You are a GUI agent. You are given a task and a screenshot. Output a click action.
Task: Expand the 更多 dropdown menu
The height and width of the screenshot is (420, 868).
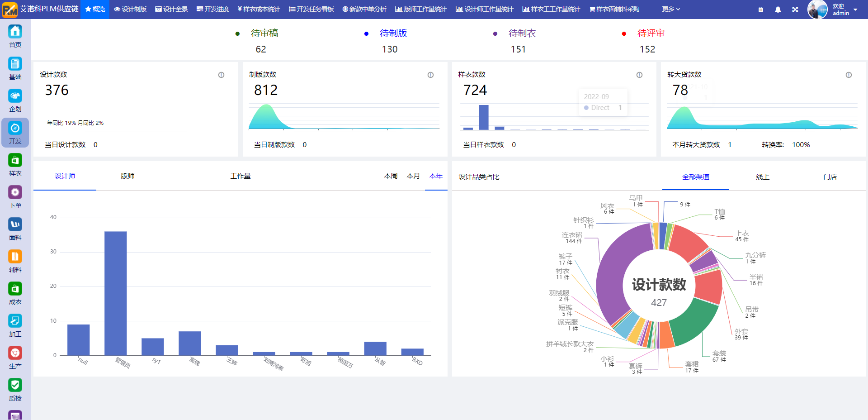[670, 9]
